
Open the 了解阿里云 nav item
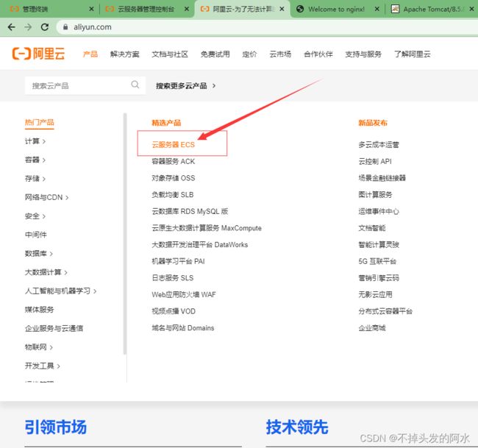(x=412, y=54)
